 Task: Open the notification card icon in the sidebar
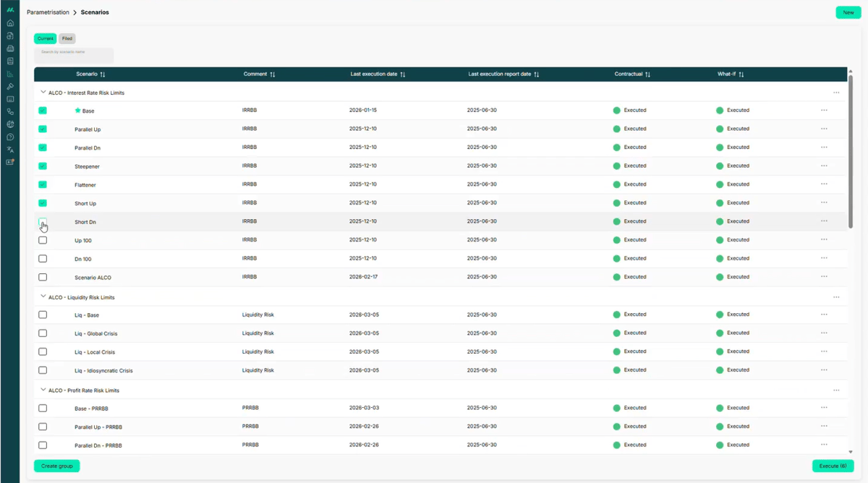point(10,162)
